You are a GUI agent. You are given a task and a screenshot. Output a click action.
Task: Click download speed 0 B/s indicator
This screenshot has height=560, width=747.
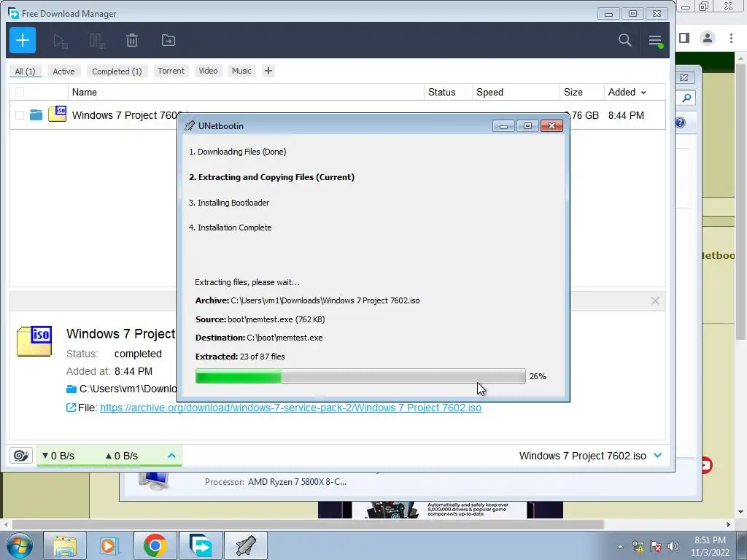tap(58, 456)
